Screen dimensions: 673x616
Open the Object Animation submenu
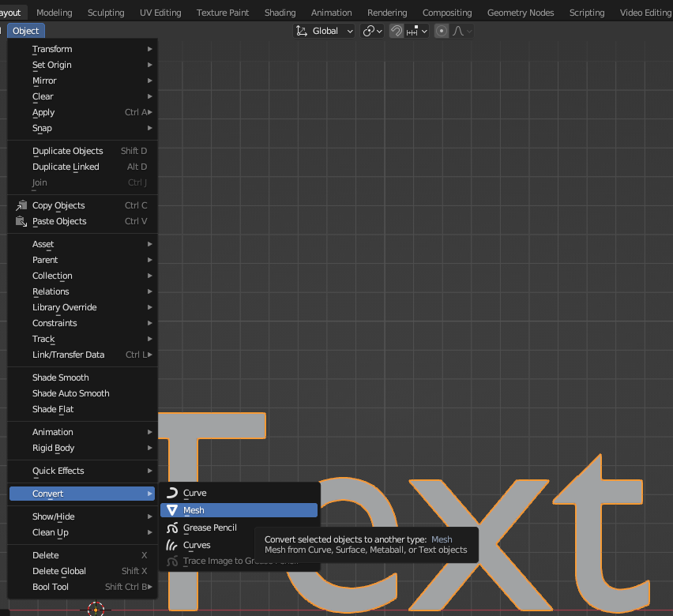coord(82,432)
